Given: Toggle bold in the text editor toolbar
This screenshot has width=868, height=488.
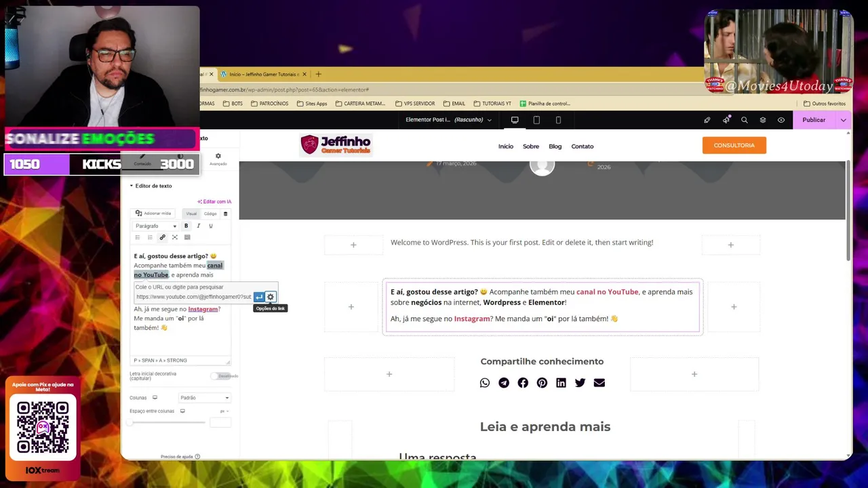Looking at the screenshot, I should 186,226.
